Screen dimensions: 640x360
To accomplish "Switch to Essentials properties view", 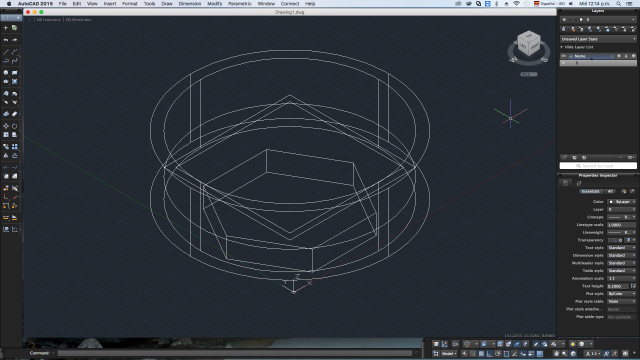I will (x=591, y=191).
